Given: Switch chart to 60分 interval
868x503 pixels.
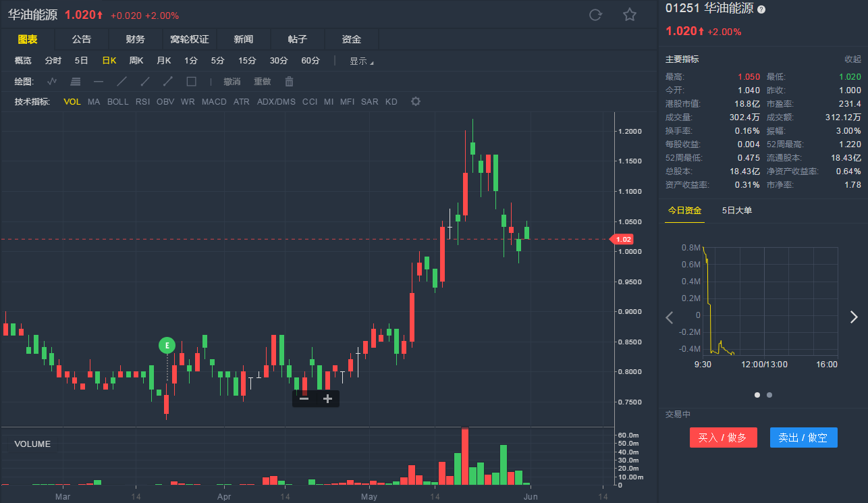Looking at the screenshot, I should coord(310,61).
